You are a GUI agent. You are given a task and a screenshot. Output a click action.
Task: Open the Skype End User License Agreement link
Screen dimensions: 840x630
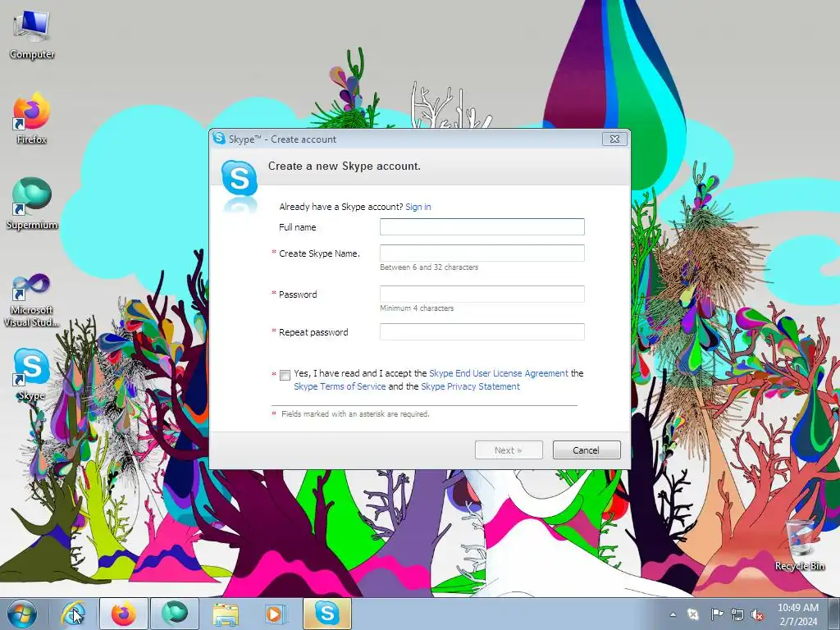[498, 373]
